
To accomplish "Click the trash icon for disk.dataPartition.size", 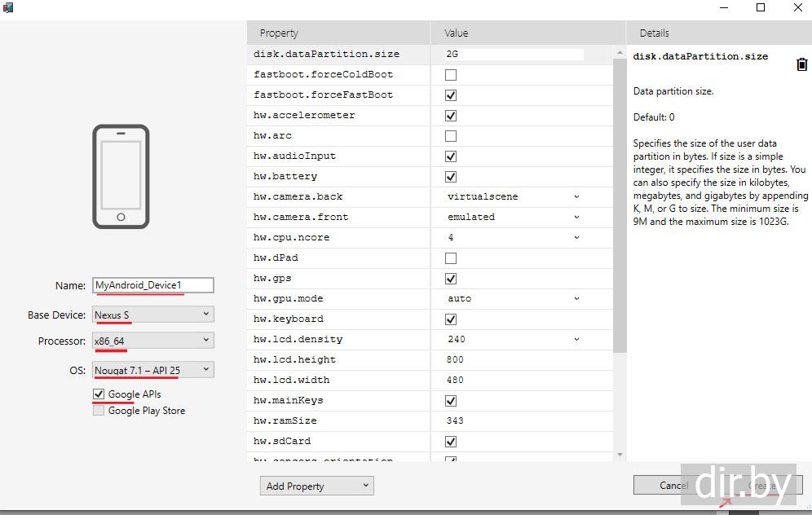I will pyautogui.click(x=801, y=64).
